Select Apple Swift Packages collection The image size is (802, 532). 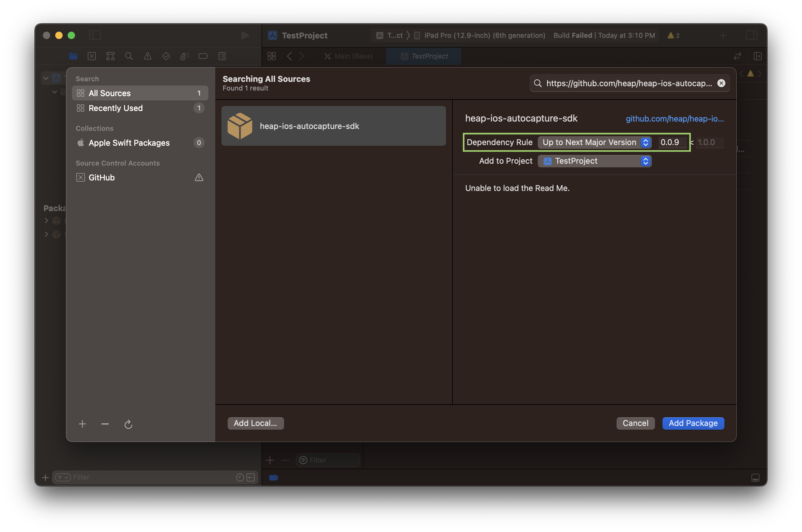click(129, 143)
